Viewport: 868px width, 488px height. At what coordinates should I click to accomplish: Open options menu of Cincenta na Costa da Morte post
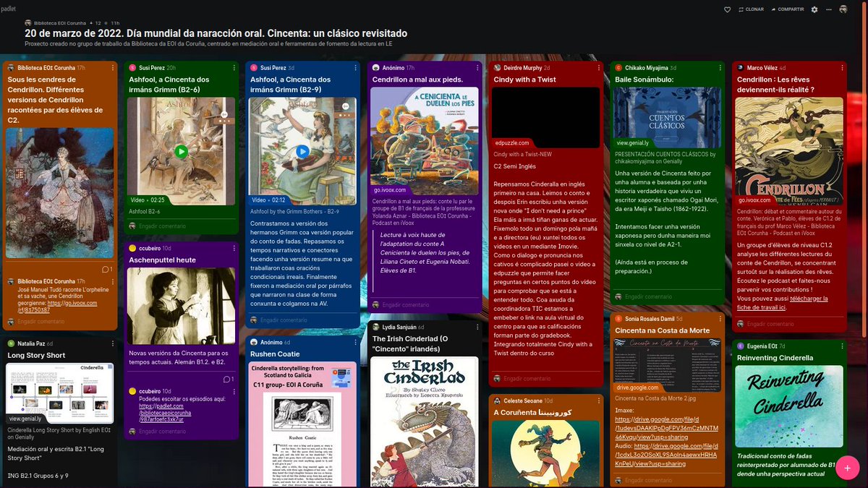[720, 318]
